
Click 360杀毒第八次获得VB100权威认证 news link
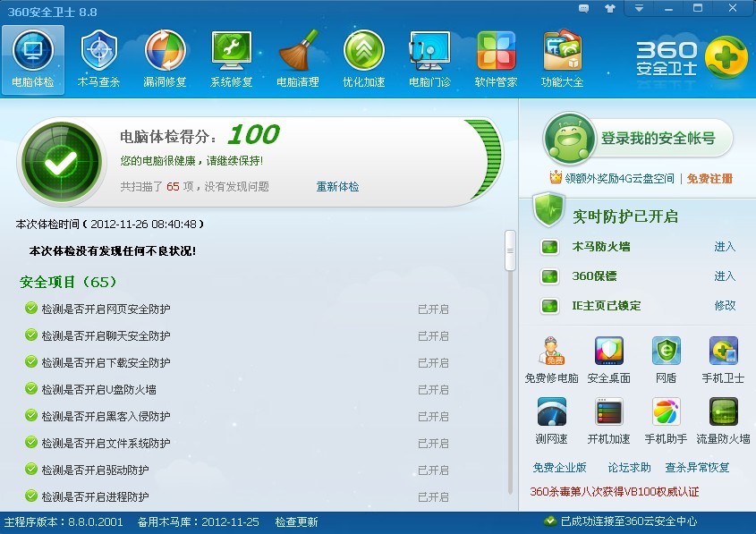pos(615,492)
